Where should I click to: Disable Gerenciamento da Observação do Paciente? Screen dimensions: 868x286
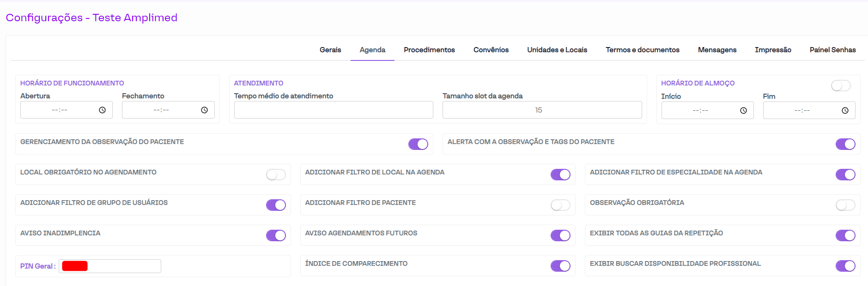click(418, 144)
